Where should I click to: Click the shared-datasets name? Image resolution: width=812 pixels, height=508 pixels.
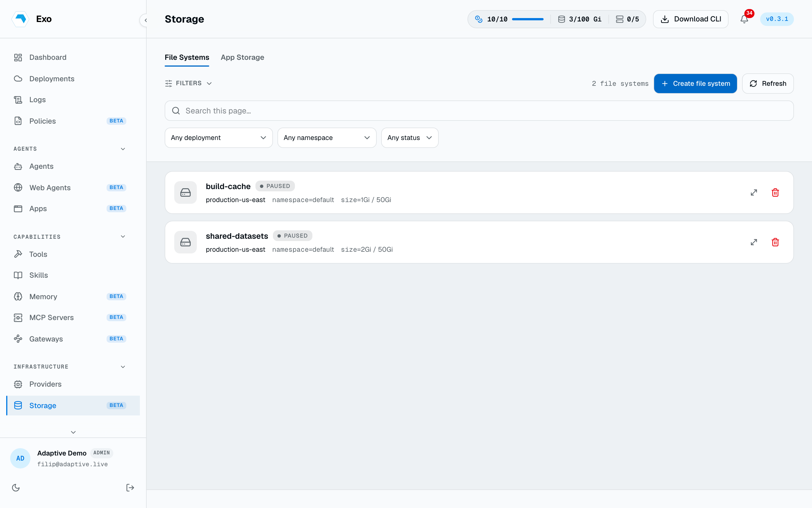pyautogui.click(x=237, y=236)
